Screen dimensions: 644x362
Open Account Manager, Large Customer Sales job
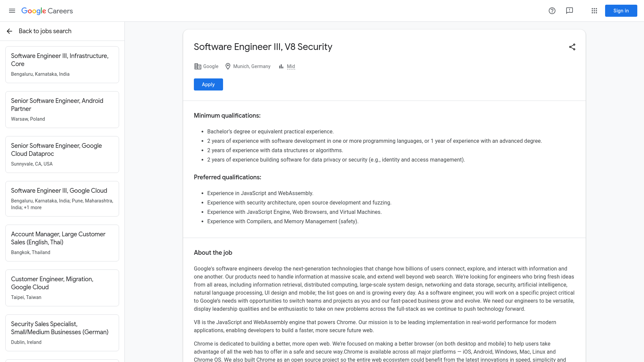[62, 243]
